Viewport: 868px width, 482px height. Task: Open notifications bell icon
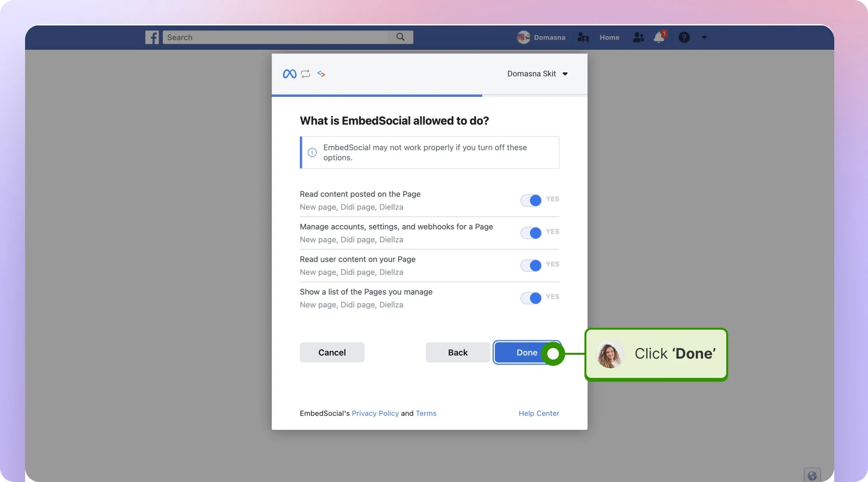point(659,37)
